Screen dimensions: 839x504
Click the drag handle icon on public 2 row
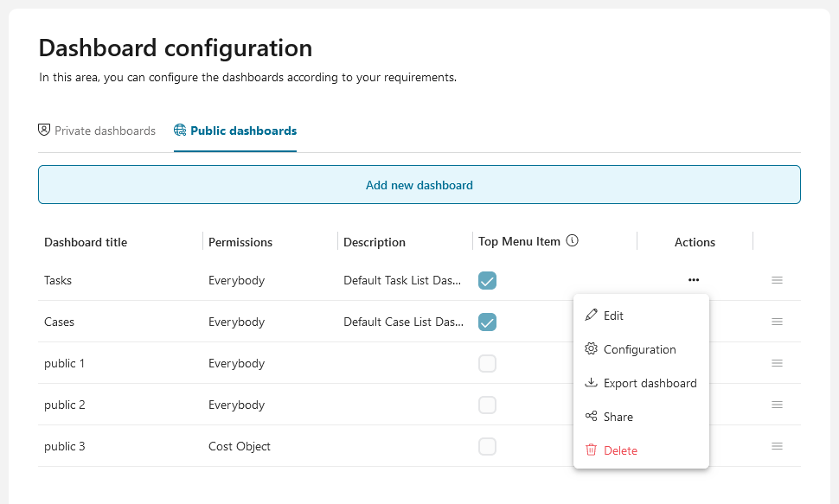tap(777, 405)
